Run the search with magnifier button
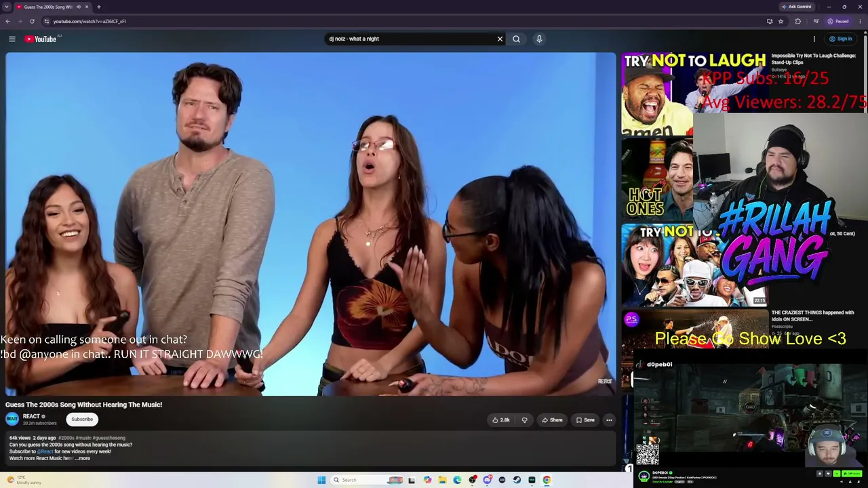This screenshot has width=868, height=488. [516, 39]
